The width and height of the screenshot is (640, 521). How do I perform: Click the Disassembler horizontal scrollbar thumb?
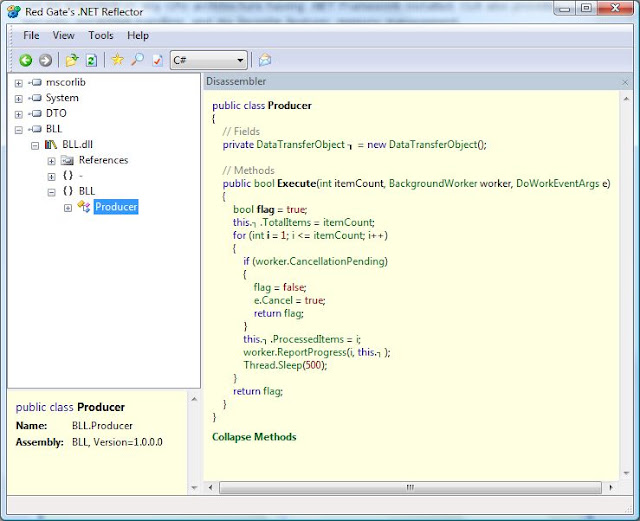(410, 487)
